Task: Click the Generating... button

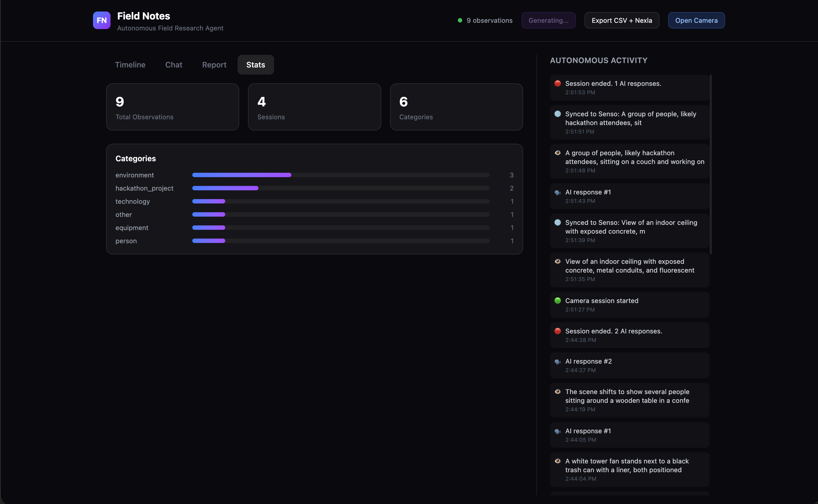Action: click(548, 20)
